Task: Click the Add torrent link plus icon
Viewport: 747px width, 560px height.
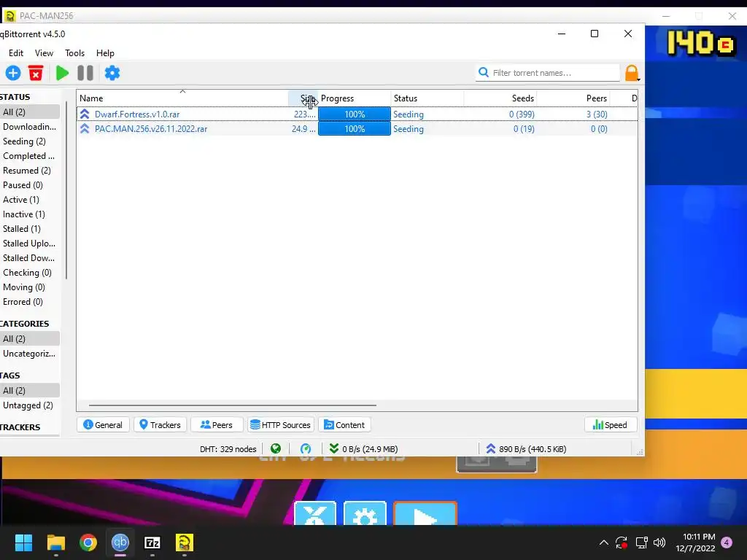Action: 13,73
